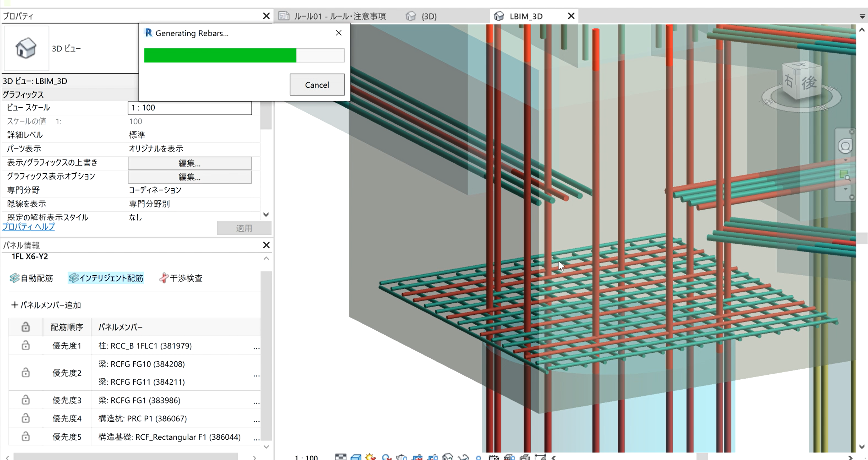Toggle lock for 構造基礎 F1 row
This screenshot has width=868, height=460.
click(x=26, y=437)
